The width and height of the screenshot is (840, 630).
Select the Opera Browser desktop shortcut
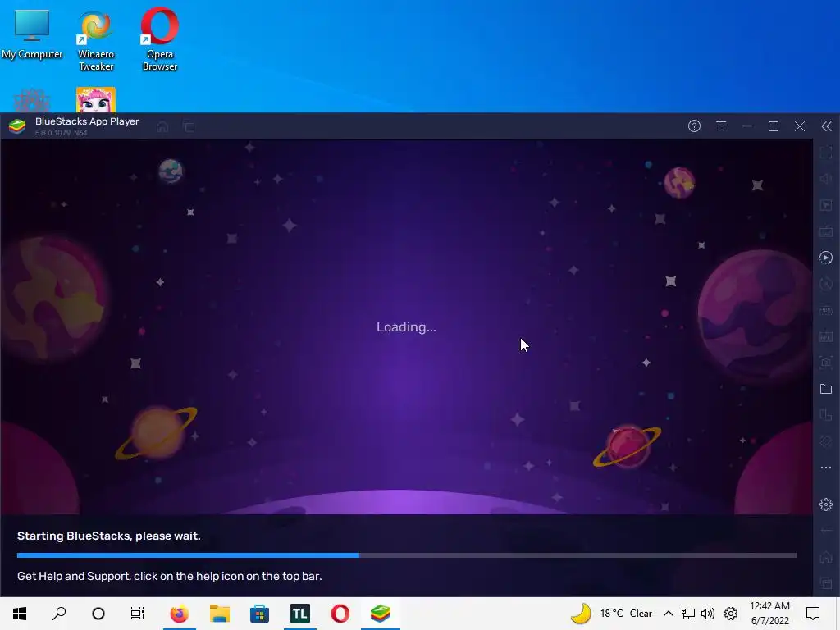[160, 39]
